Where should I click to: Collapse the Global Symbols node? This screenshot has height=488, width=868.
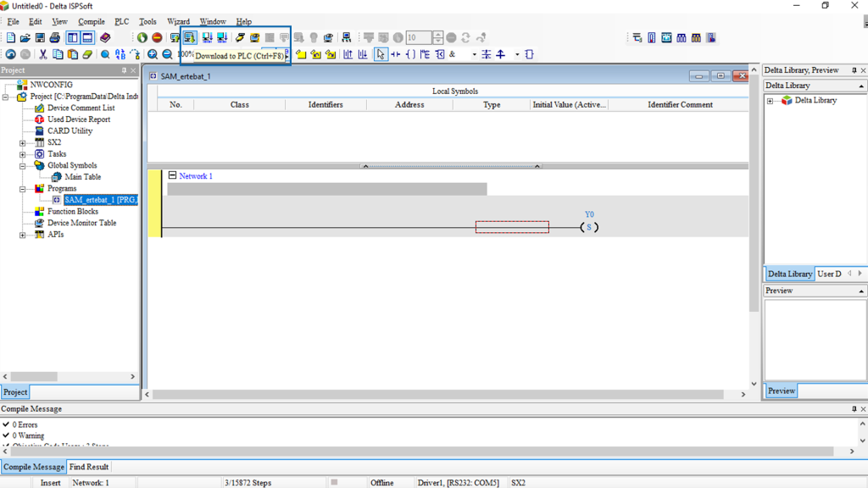click(x=23, y=166)
